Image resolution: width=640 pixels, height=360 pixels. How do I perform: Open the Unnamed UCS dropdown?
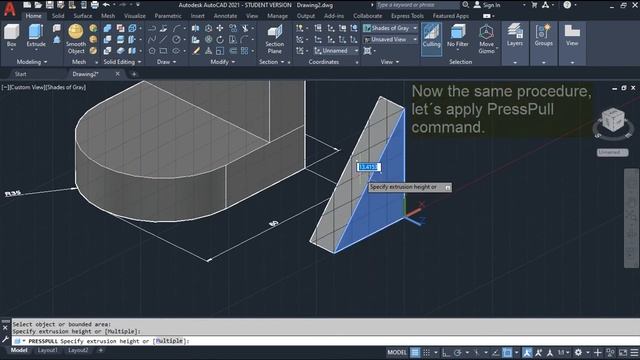(336, 51)
